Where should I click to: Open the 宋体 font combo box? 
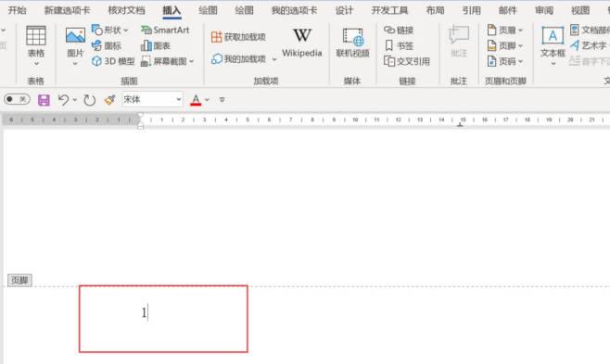pos(152,99)
